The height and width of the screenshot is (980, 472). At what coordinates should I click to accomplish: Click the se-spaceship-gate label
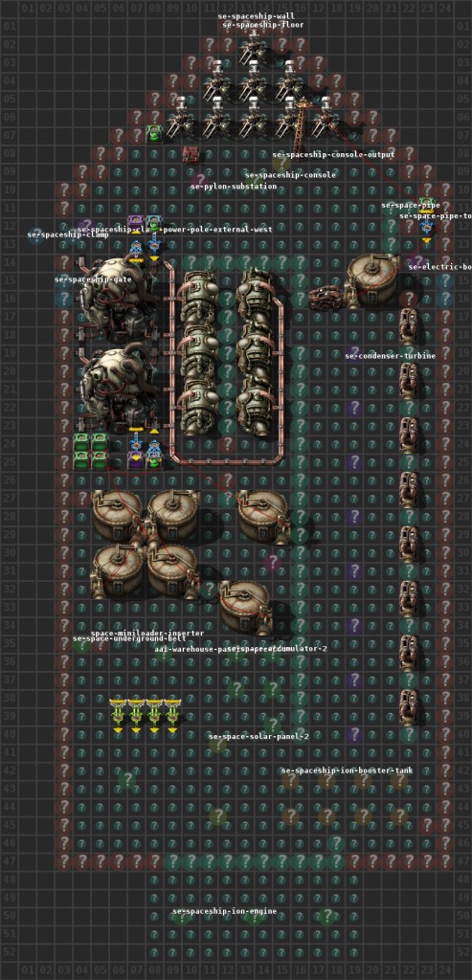pyautogui.click(x=93, y=279)
